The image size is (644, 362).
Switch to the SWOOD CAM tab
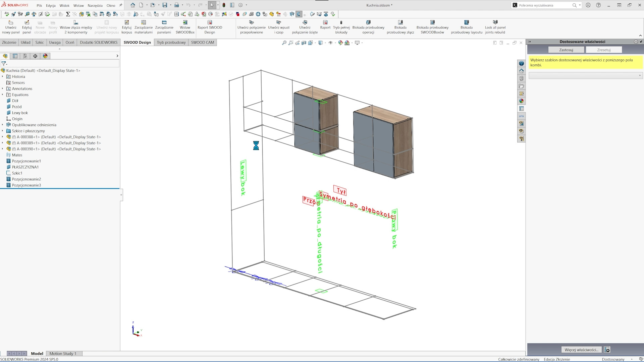(202, 42)
